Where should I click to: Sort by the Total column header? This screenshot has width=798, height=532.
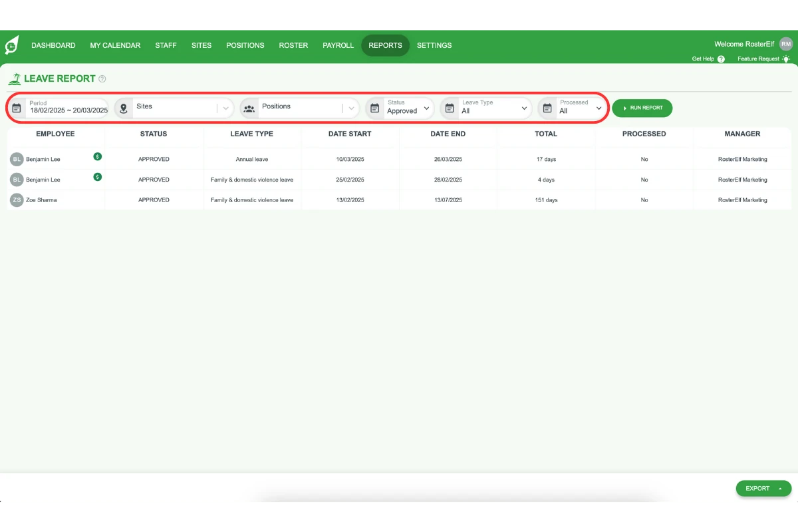(546, 134)
